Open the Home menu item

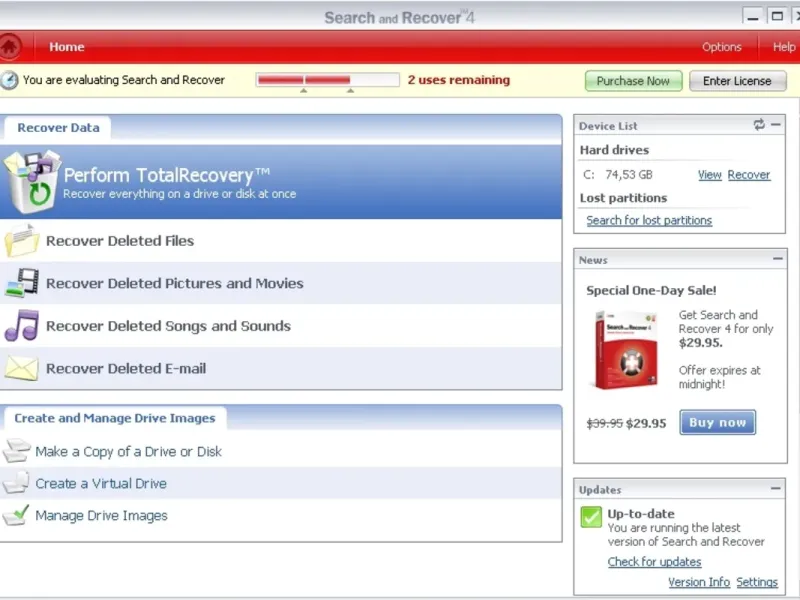tap(67, 47)
